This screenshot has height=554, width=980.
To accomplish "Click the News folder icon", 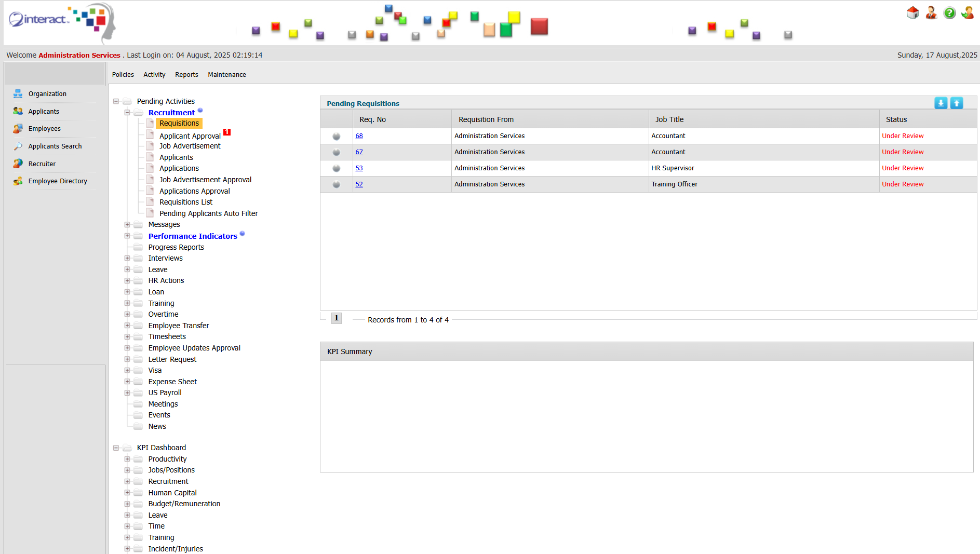I will click(138, 426).
